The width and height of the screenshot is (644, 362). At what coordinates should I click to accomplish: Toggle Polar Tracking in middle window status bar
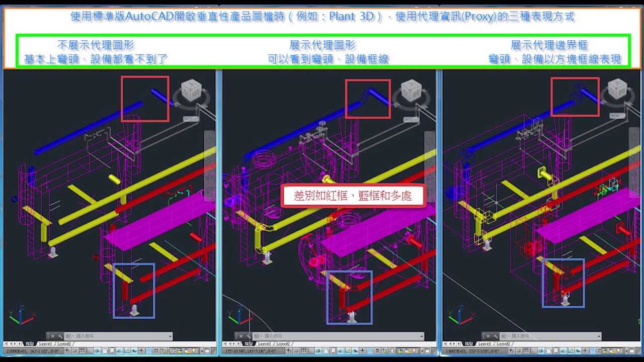click(x=318, y=351)
